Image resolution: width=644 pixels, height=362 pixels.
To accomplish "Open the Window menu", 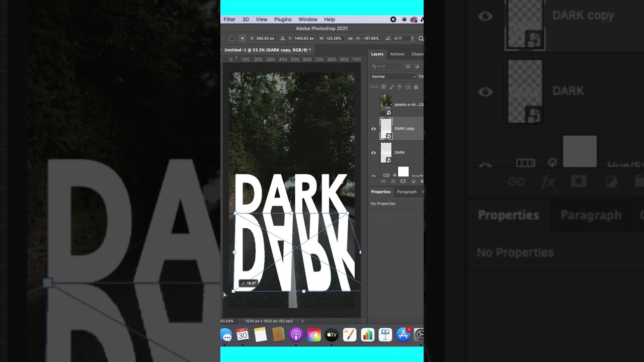I will (308, 20).
